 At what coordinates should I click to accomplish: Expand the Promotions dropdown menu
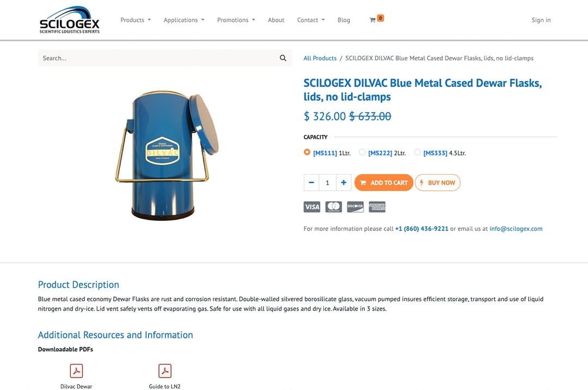coord(236,20)
